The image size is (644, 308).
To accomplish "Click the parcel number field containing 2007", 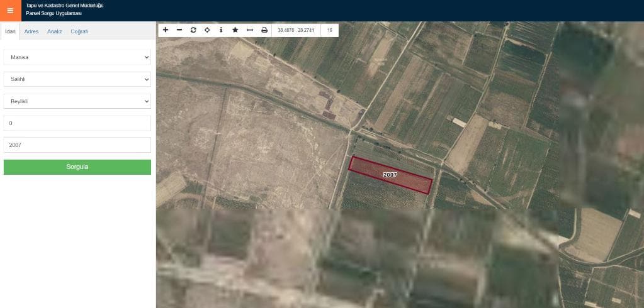I will 77,145.
